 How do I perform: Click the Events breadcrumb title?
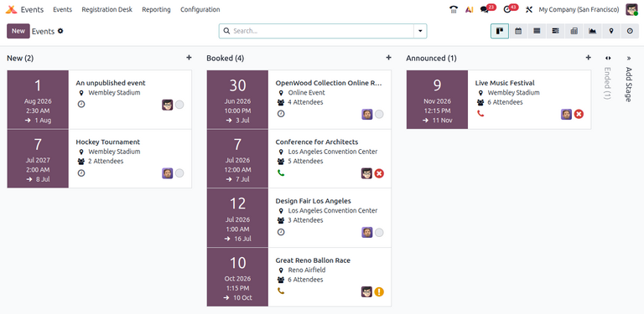point(43,31)
